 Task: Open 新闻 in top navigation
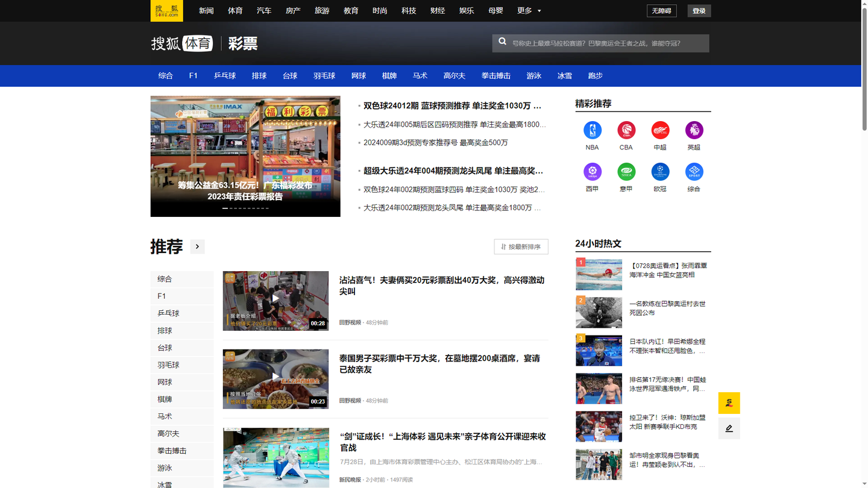(206, 10)
